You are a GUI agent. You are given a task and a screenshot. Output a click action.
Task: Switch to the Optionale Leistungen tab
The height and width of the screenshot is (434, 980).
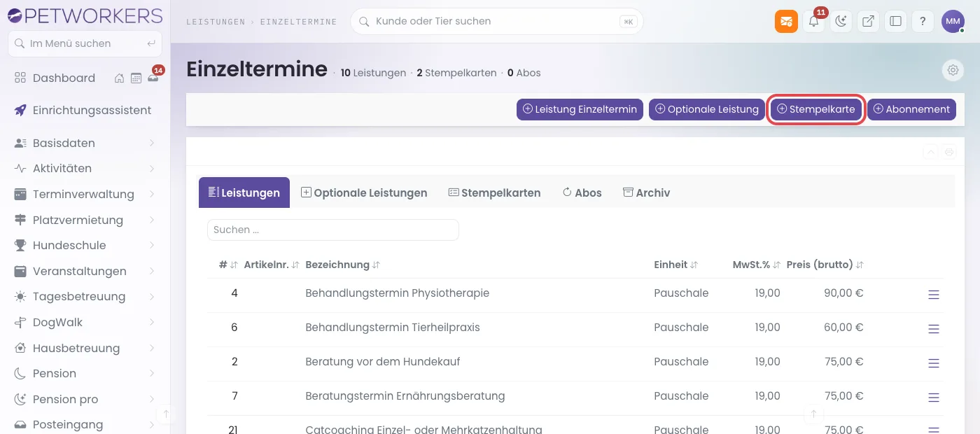364,192
